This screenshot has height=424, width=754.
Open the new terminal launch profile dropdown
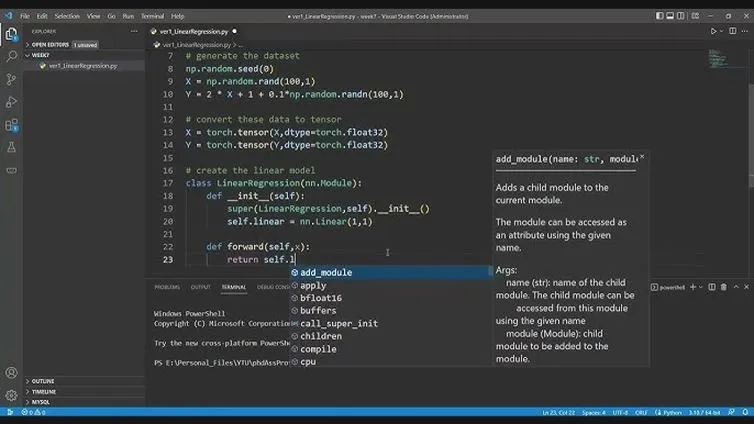click(701, 287)
